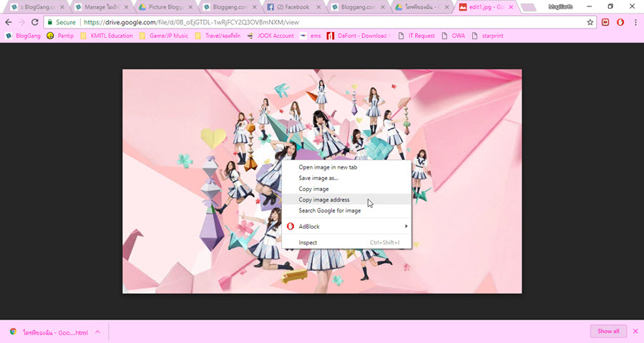Close the Manage tab
This screenshot has height=343, width=644.
[127, 7]
